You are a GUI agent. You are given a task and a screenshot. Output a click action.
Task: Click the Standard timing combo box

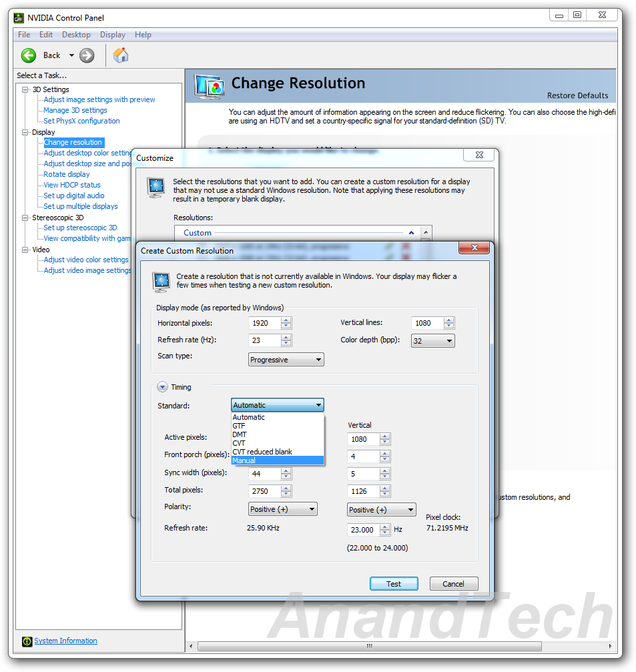click(277, 405)
